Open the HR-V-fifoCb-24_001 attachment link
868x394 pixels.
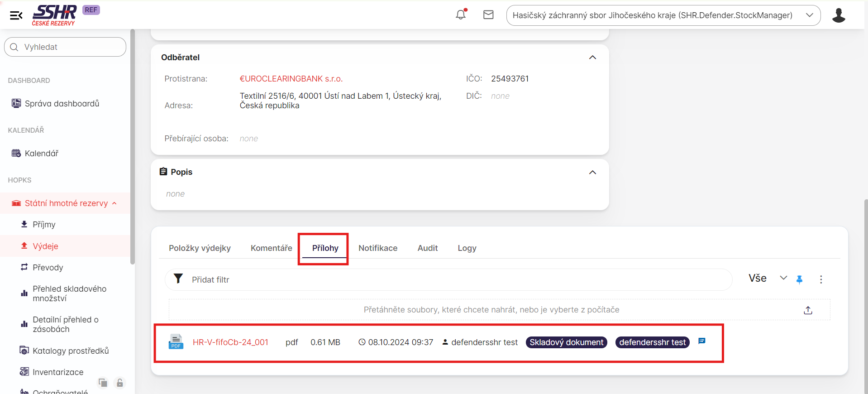[230, 342]
